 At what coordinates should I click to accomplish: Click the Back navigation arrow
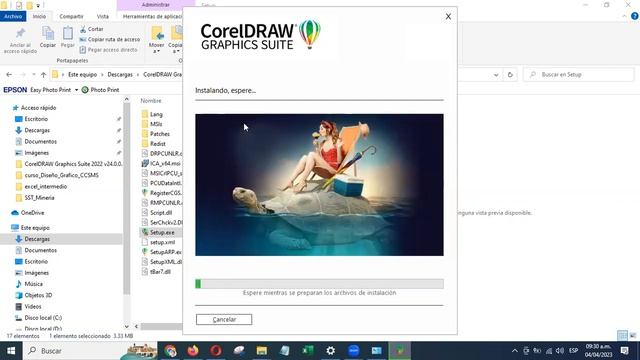(9, 75)
